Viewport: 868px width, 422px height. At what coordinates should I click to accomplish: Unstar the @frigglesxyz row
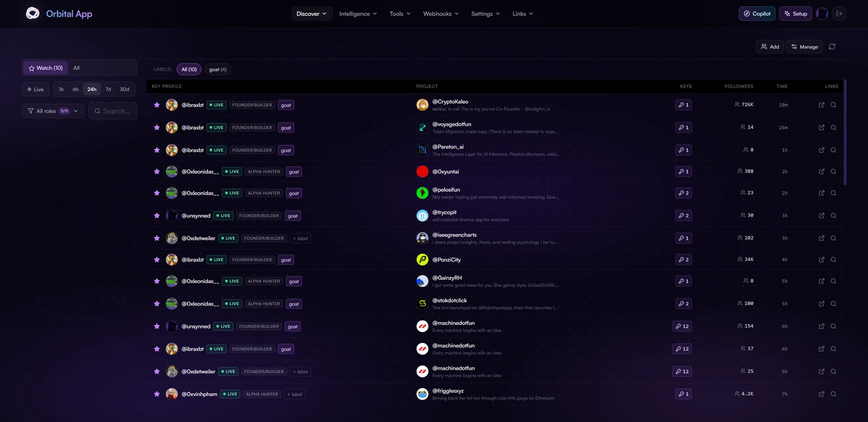pos(157,394)
